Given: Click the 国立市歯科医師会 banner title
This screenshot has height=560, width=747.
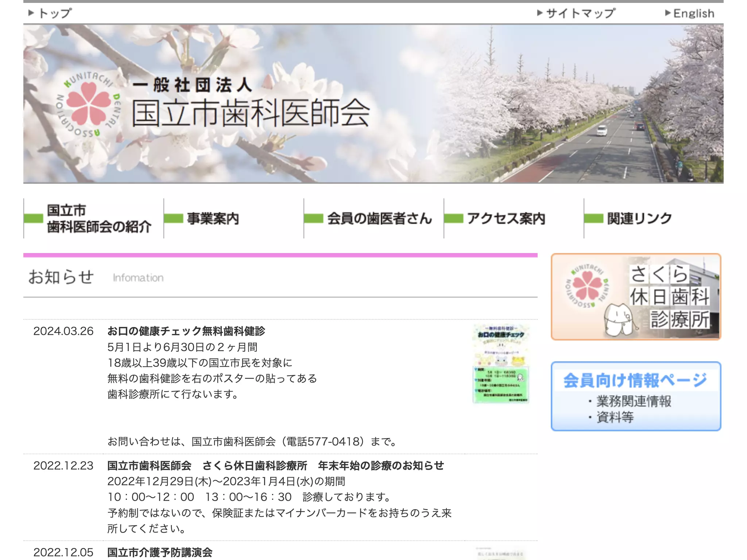Looking at the screenshot, I should click(x=251, y=113).
